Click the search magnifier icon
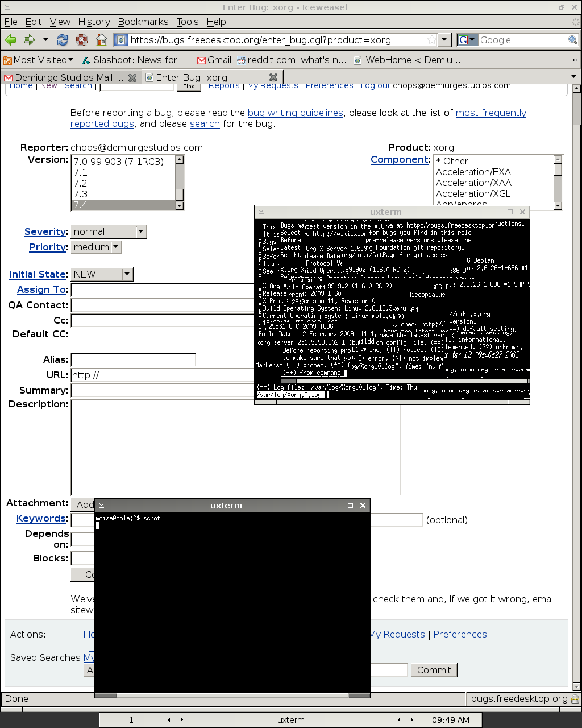Image resolution: width=582 pixels, height=728 pixels. tap(573, 40)
